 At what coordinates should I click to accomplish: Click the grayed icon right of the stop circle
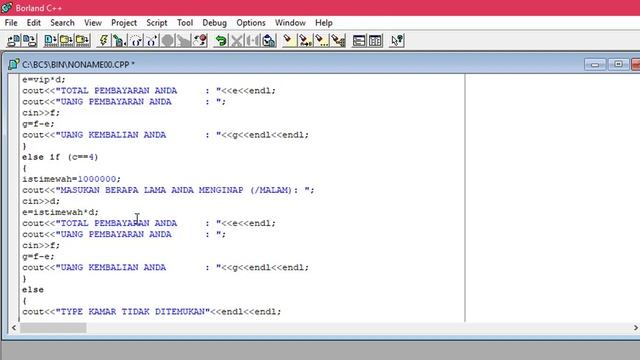[x=184, y=40]
